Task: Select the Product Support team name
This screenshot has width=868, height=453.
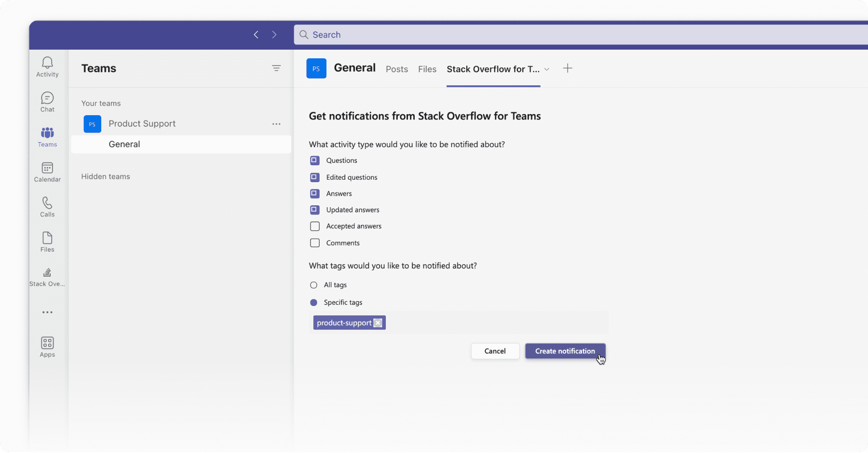Action: pos(142,124)
